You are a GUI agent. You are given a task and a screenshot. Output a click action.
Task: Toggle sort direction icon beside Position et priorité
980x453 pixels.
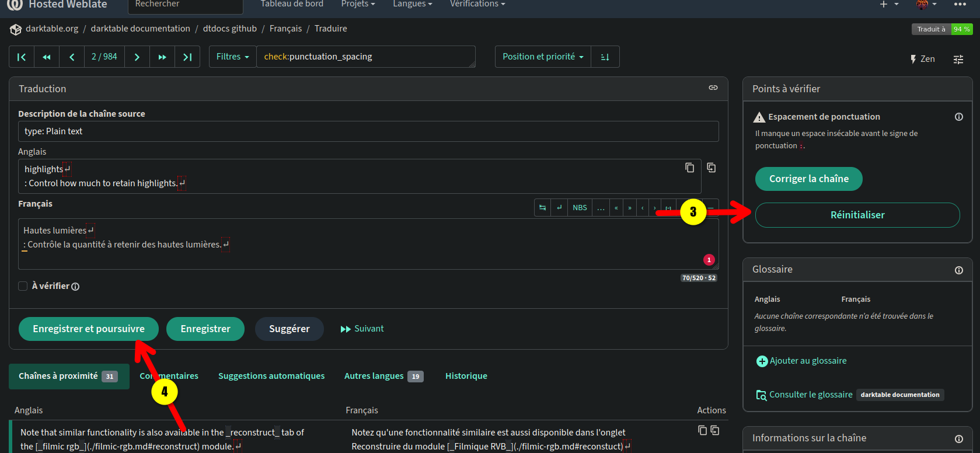[605, 57]
